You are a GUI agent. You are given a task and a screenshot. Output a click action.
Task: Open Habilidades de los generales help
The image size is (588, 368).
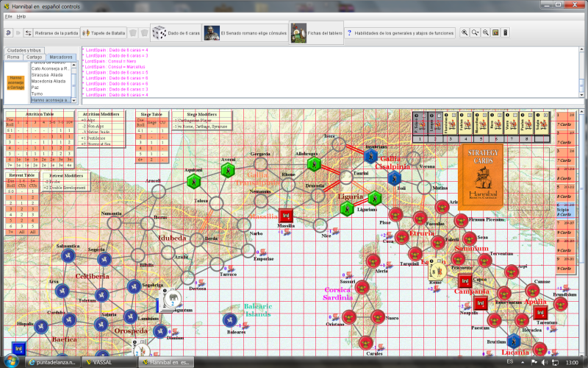400,33
